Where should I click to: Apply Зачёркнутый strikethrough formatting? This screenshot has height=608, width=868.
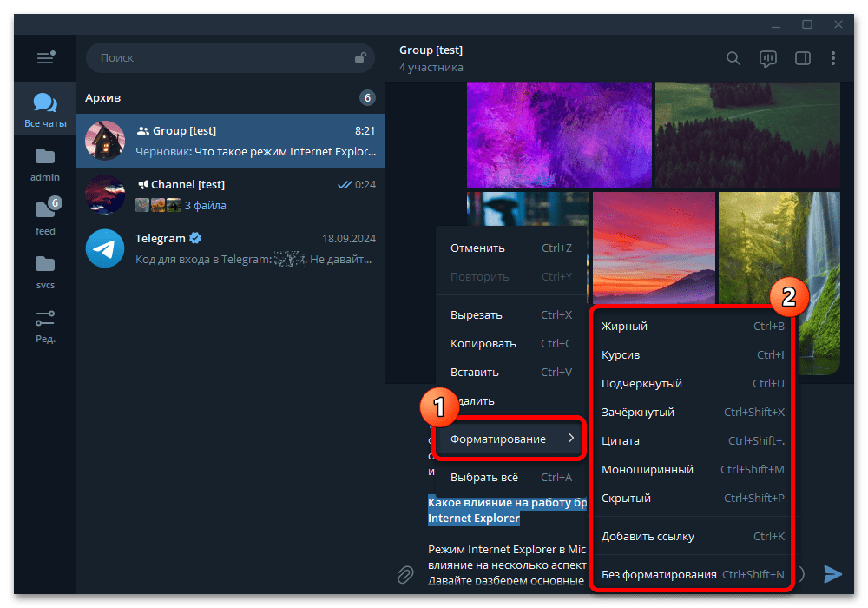click(x=693, y=412)
